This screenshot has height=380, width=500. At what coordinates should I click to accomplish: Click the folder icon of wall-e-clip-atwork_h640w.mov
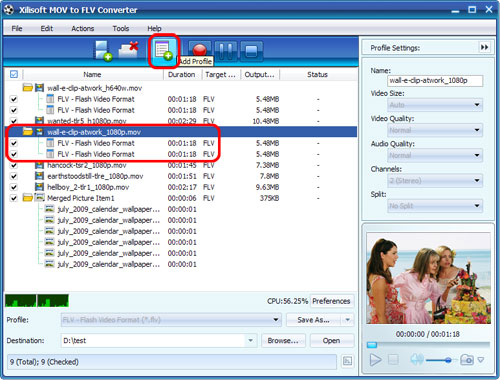tap(28, 88)
